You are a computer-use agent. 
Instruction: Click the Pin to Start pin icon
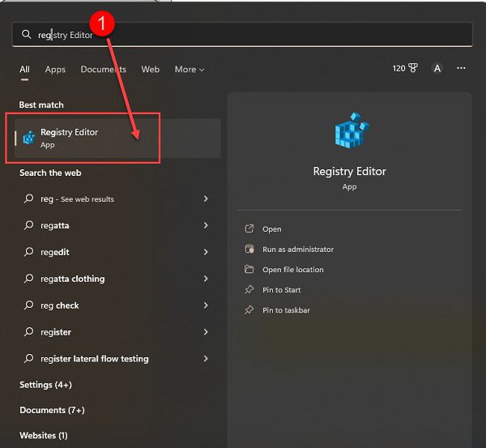[x=249, y=289]
